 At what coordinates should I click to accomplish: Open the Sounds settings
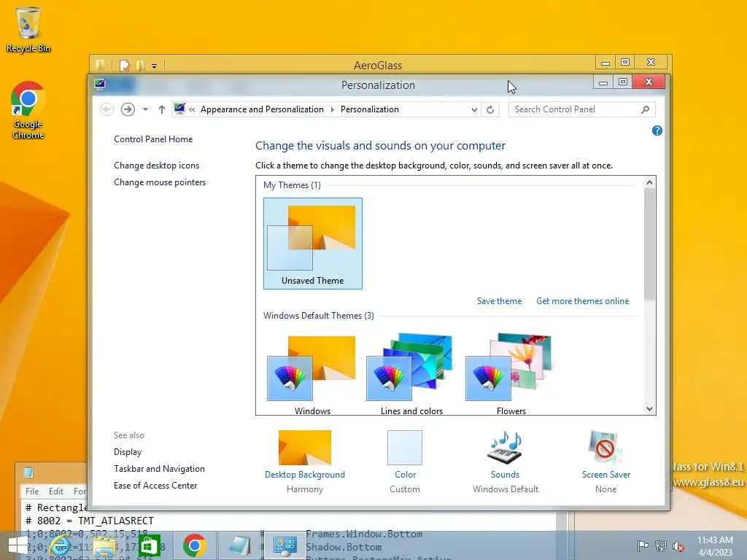pyautogui.click(x=505, y=461)
